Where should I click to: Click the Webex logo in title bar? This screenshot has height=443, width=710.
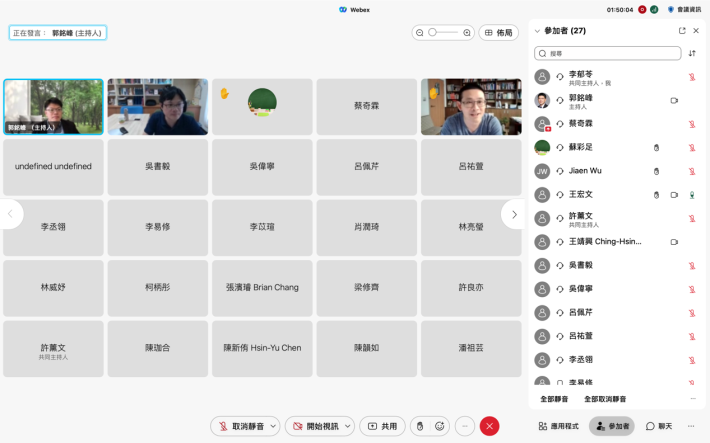(343, 10)
